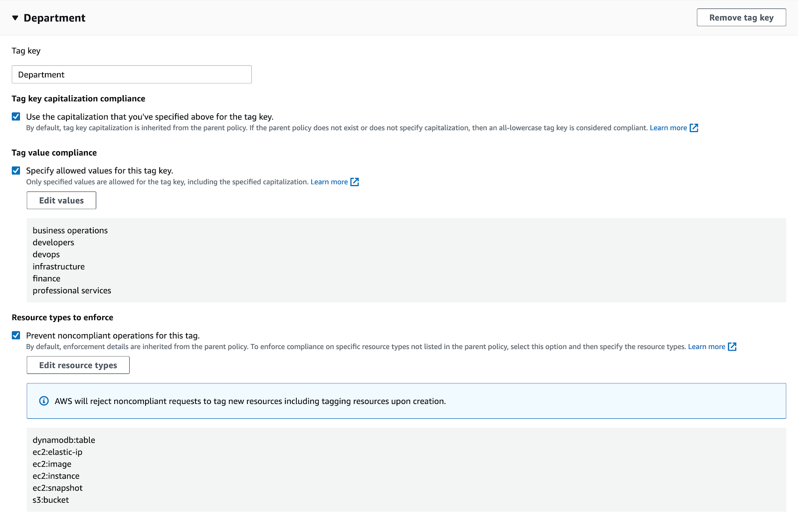Click the info icon in the AWS notice

click(x=44, y=401)
